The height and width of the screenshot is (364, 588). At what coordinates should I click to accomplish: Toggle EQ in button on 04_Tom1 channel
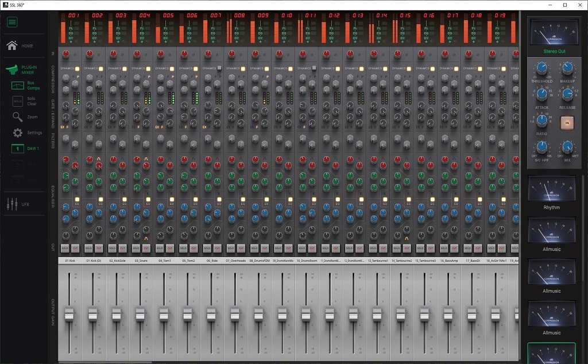(172, 199)
